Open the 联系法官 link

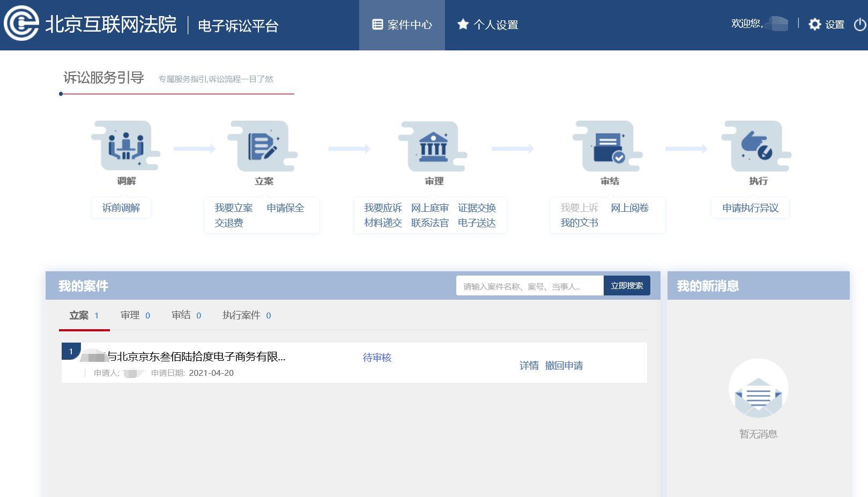[x=429, y=223]
